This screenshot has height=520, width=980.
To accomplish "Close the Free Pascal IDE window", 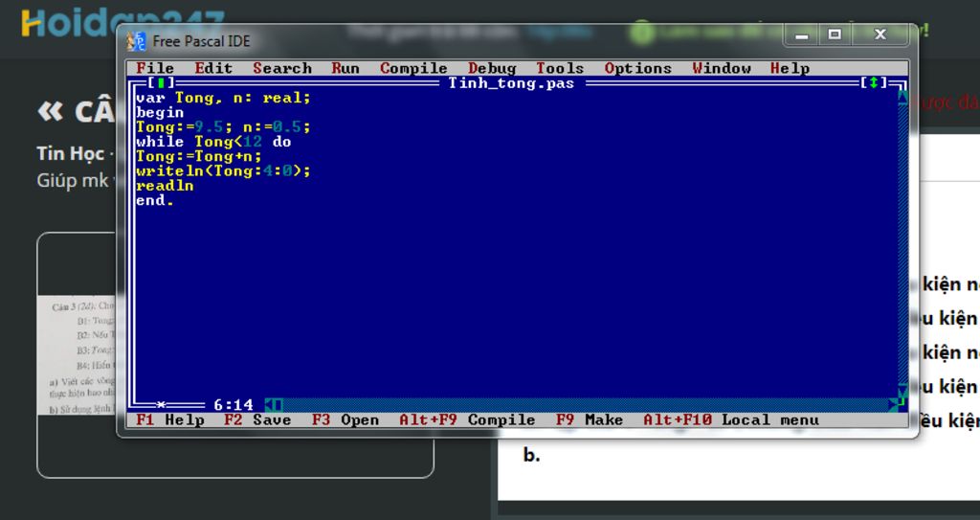I will (880, 35).
